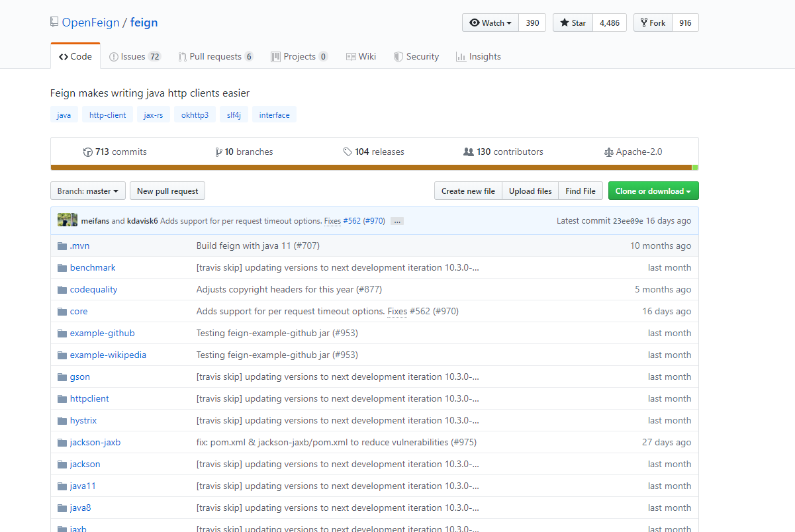Click the branches icon next to 10 branches

coord(218,152)
